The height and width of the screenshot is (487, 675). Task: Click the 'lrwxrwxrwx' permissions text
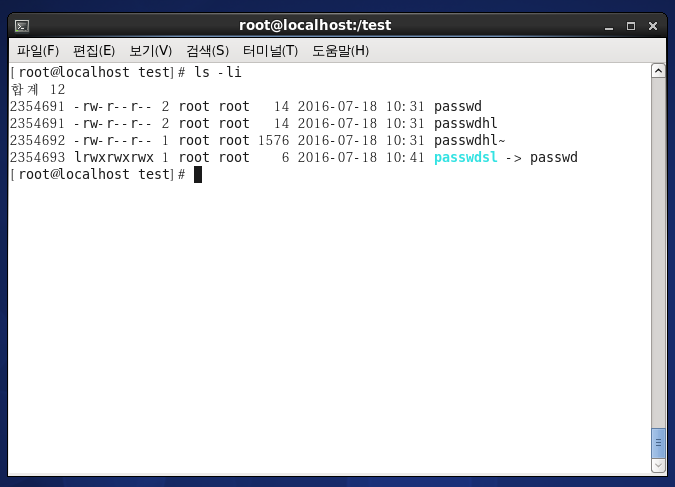114,158
